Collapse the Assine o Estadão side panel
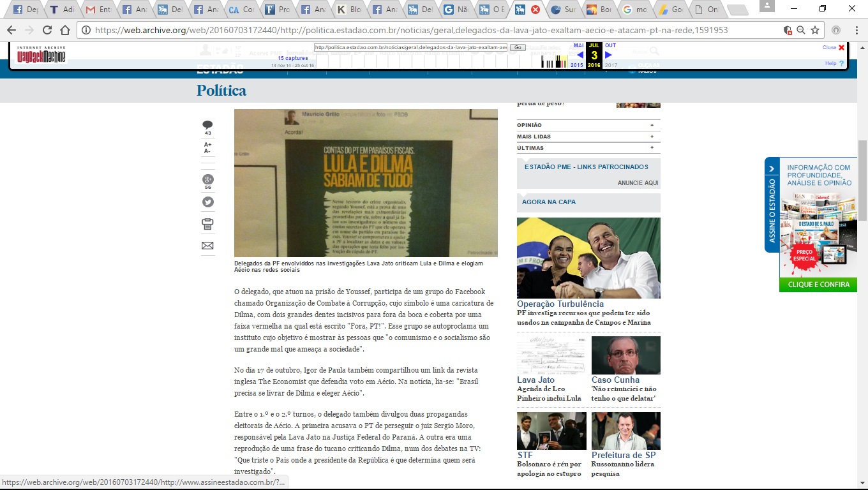Screen dimensions: 868x490 click(x=772, y=169)
